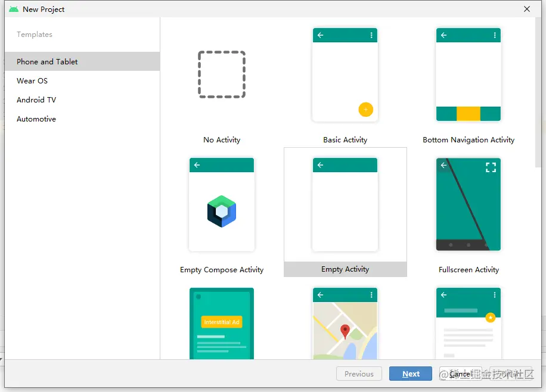Pick the scrolling template preview with star button
This screenshot has width=546, height=392.
[x=469, y=323]
